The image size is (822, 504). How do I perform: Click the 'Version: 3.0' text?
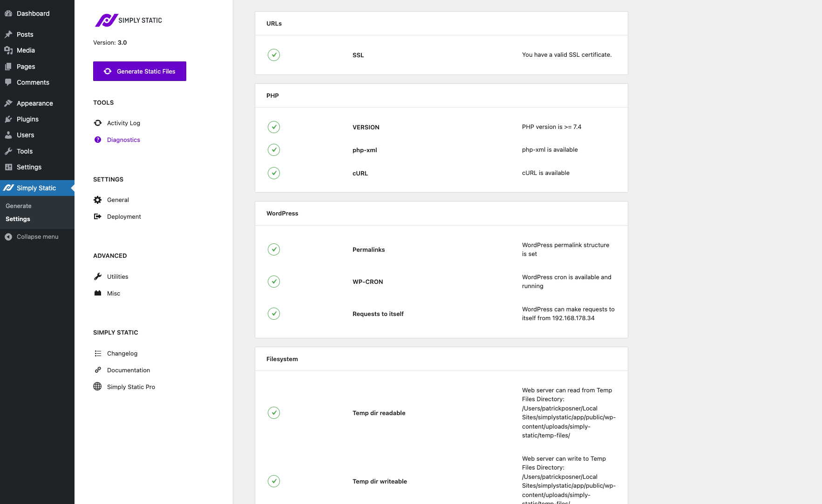[110, 42]
